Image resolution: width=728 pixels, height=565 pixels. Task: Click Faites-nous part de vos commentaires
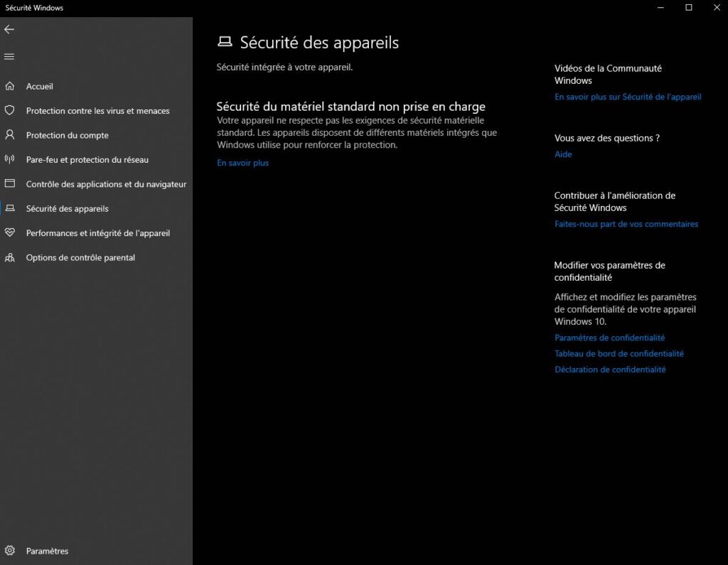[626, 224]
